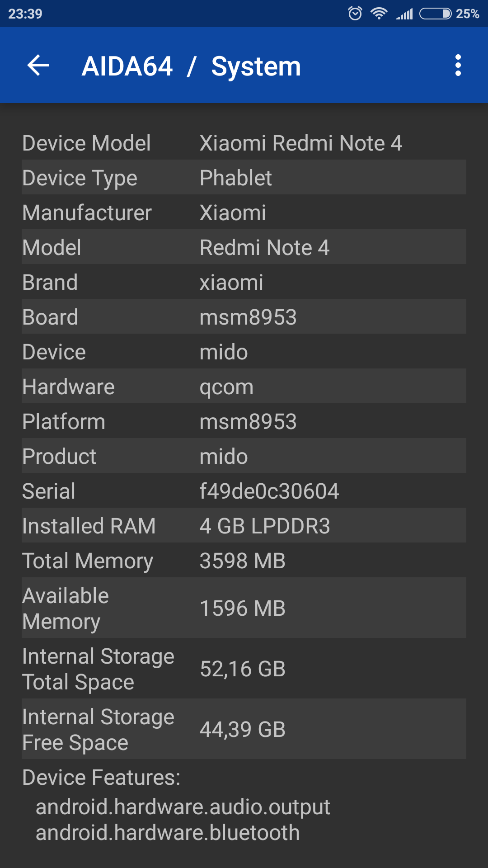This screenshot has width=488, height=868.
Task: Tap Internal Storage Total Space row
Action: (x=244, y=669)
